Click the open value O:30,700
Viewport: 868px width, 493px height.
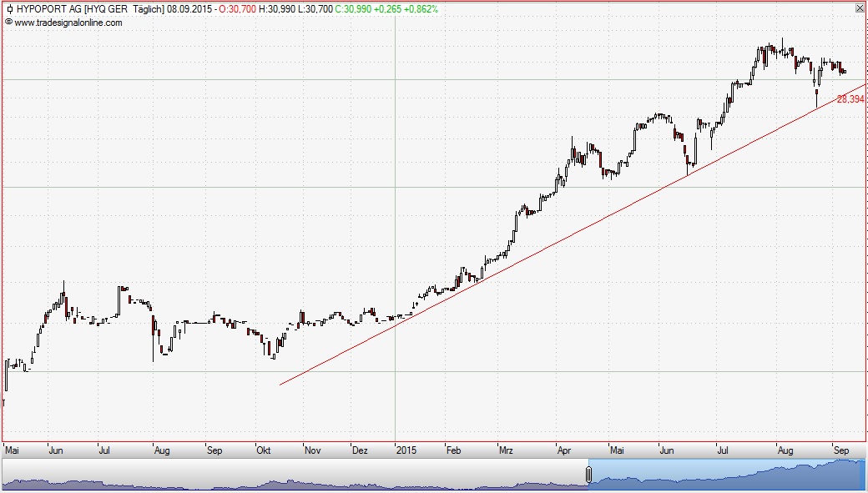tap(238, 9)
